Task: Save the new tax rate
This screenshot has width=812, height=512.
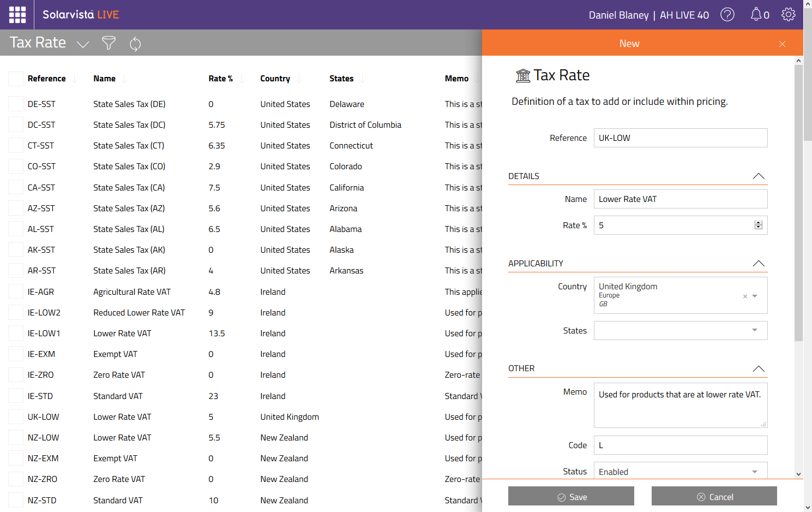Action: 571,496
